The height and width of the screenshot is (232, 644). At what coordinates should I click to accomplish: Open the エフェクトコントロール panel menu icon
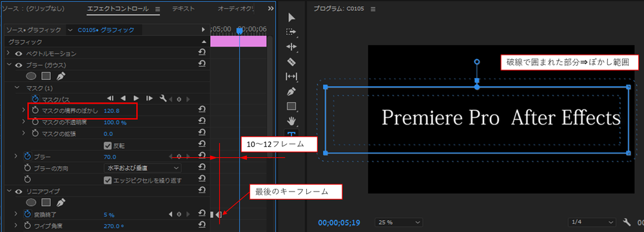pos(158,8)
